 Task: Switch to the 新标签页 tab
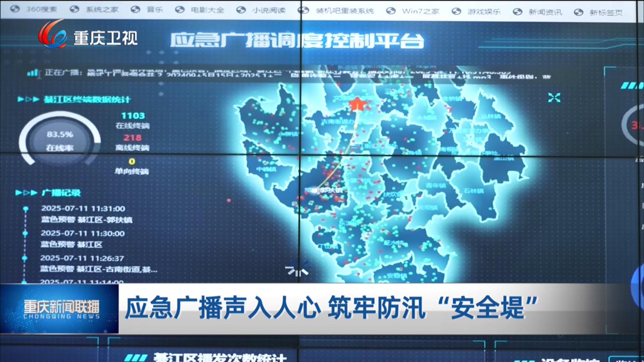[x=606, y=12]
